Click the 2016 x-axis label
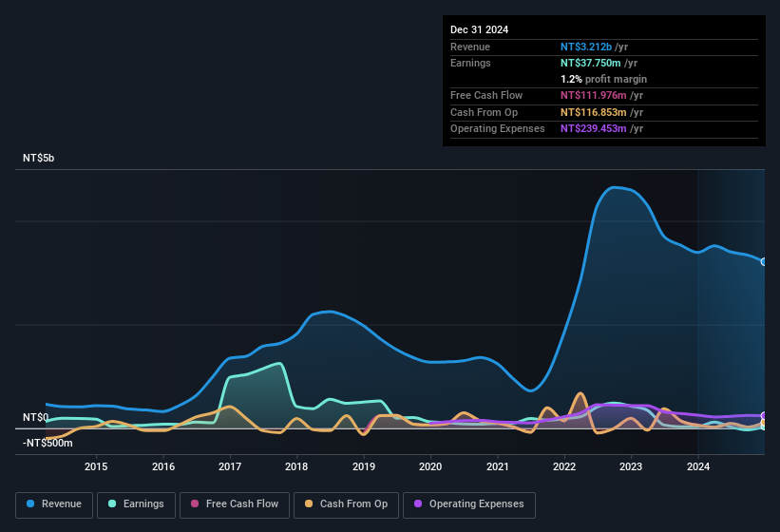The image size is (780, 532). point(163,466)
